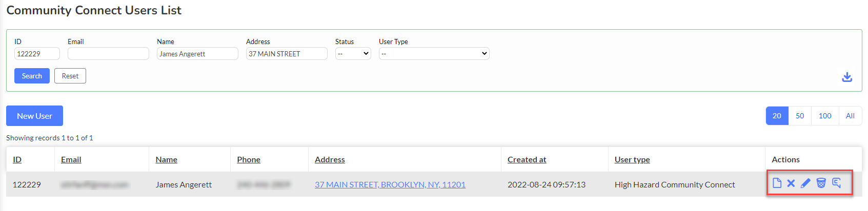Image resolution: width=868 pixels, height=211 pixels.
Task: Click the trash bin delete icon
Action: point(821,183)
